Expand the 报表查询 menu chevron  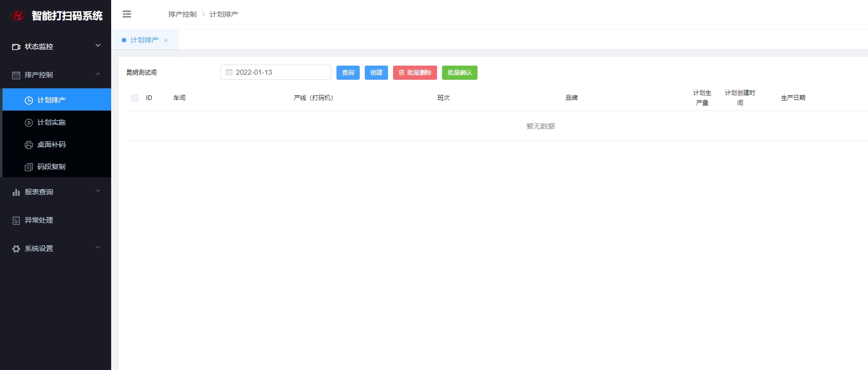click(98, 191)
